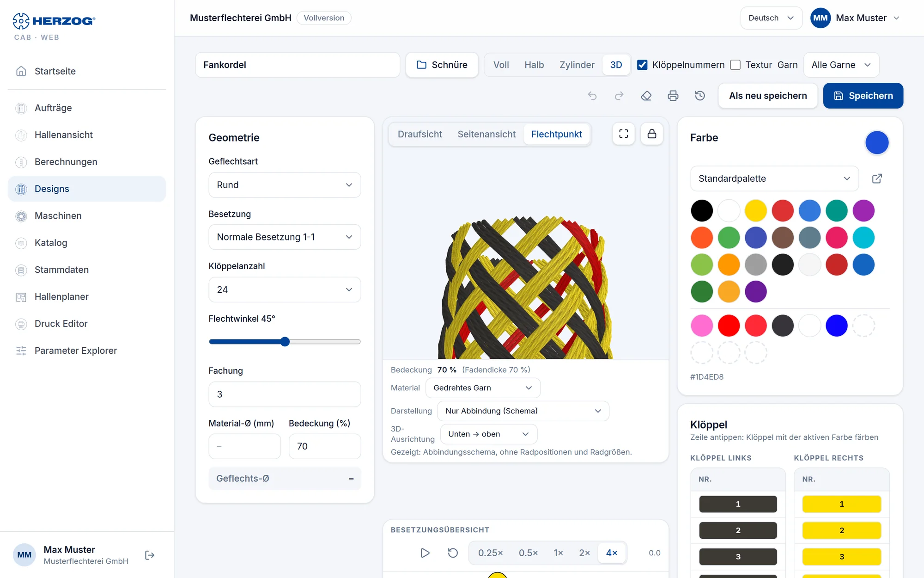The height and width of the screenshot is (578, 924).
Task: Expand the Alle Garne dropdown
Action: pyautogui.click(x=841, y=65)
